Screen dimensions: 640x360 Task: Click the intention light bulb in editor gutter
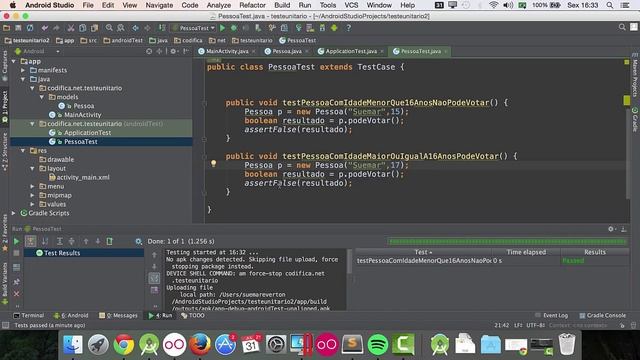[213, 164]
